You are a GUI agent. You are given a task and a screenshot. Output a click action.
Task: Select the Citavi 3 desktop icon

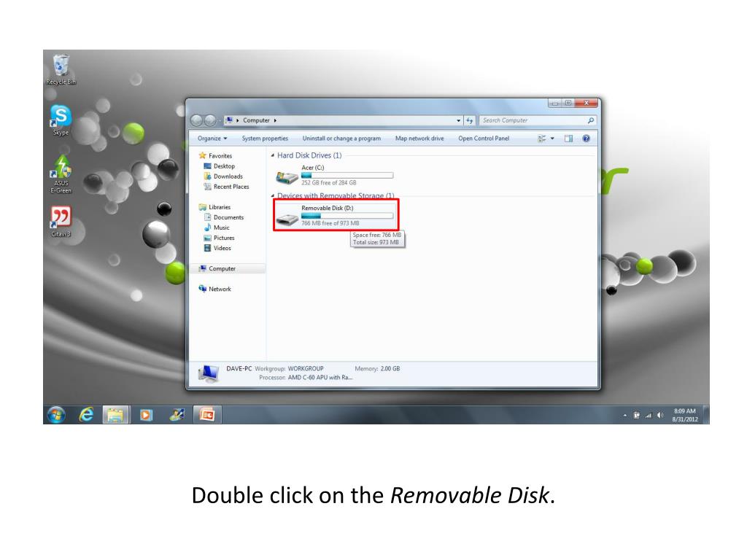61,222
